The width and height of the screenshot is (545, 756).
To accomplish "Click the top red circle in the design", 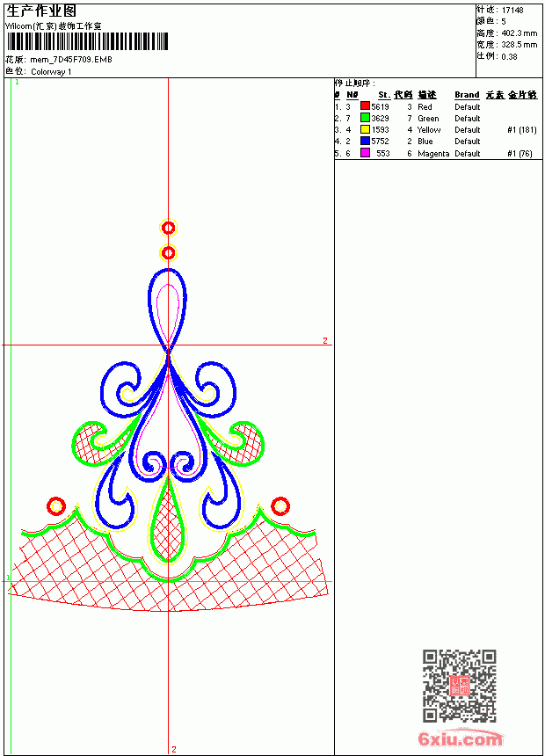I will (168, 228).
